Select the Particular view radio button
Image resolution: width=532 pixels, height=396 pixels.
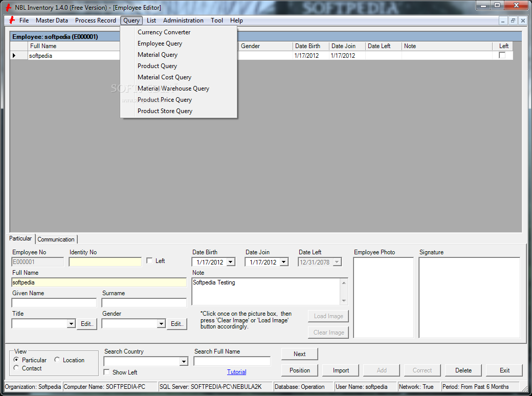16,360
